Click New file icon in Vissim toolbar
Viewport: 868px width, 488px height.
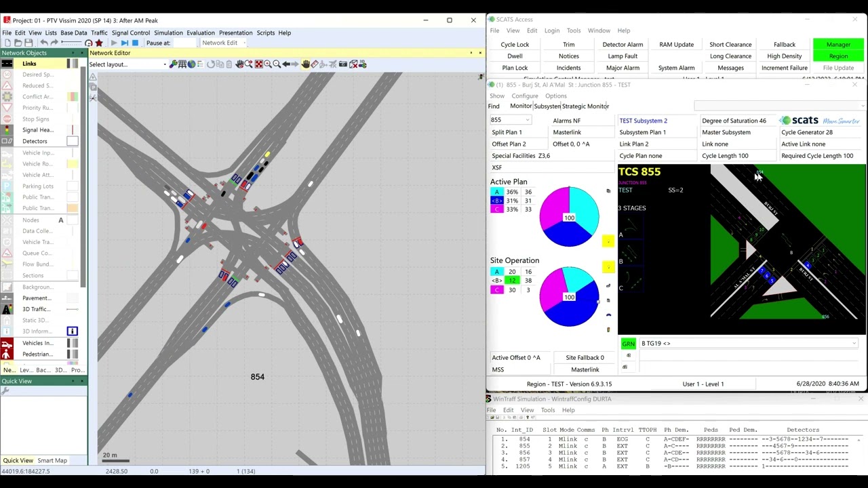click(7, 43)
